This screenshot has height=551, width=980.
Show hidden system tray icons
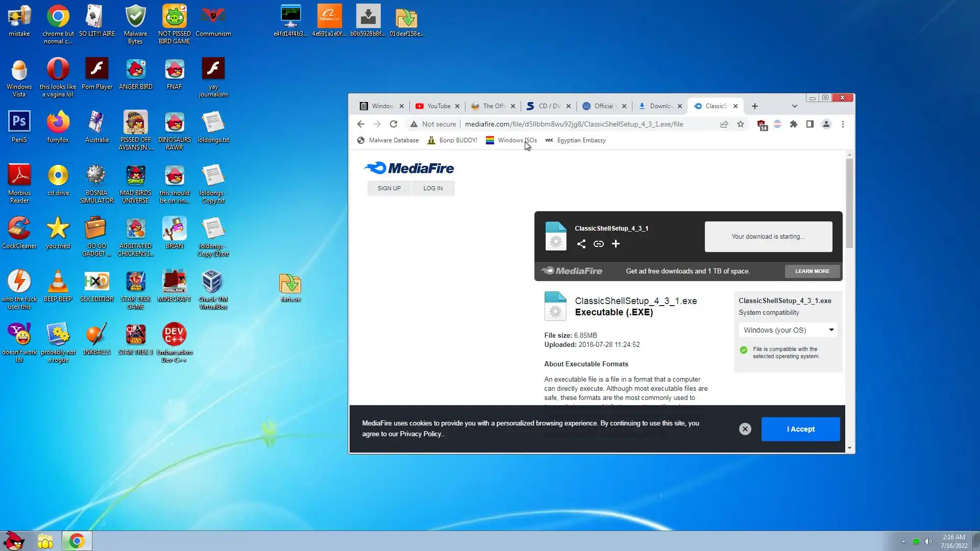click(903, 541)
